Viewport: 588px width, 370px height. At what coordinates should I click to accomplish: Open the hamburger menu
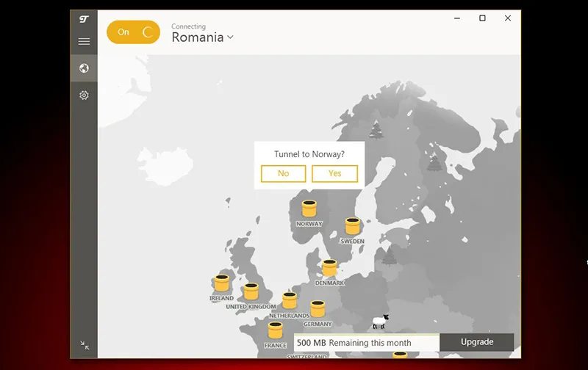84,42
